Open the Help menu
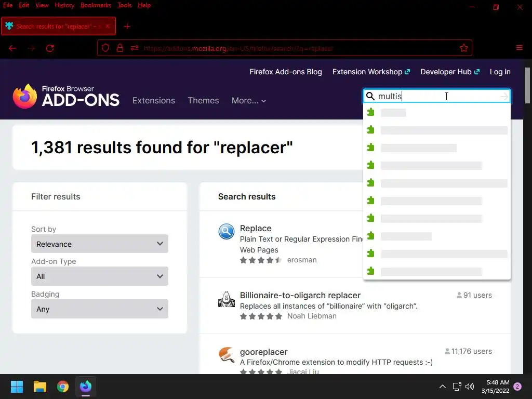532x399 pixels. point(144,5)
